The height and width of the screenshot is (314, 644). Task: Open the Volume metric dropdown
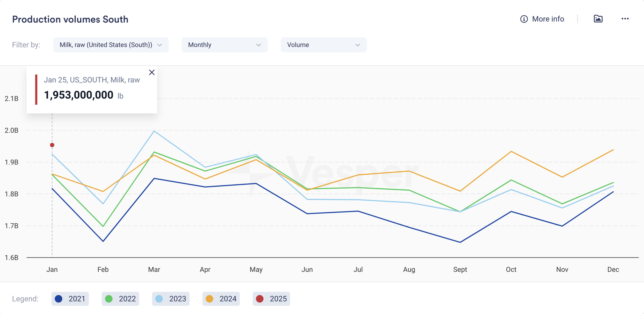click(x=323, y=45)
